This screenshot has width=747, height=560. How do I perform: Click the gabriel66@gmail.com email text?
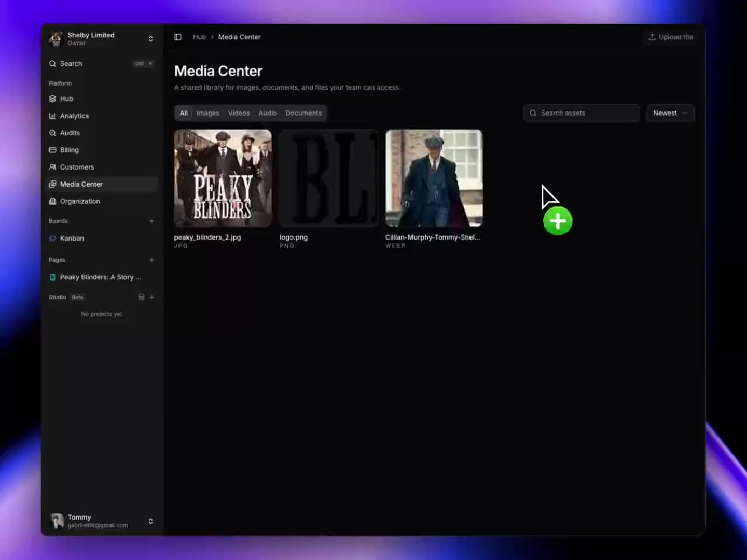[x=98, y=525]
